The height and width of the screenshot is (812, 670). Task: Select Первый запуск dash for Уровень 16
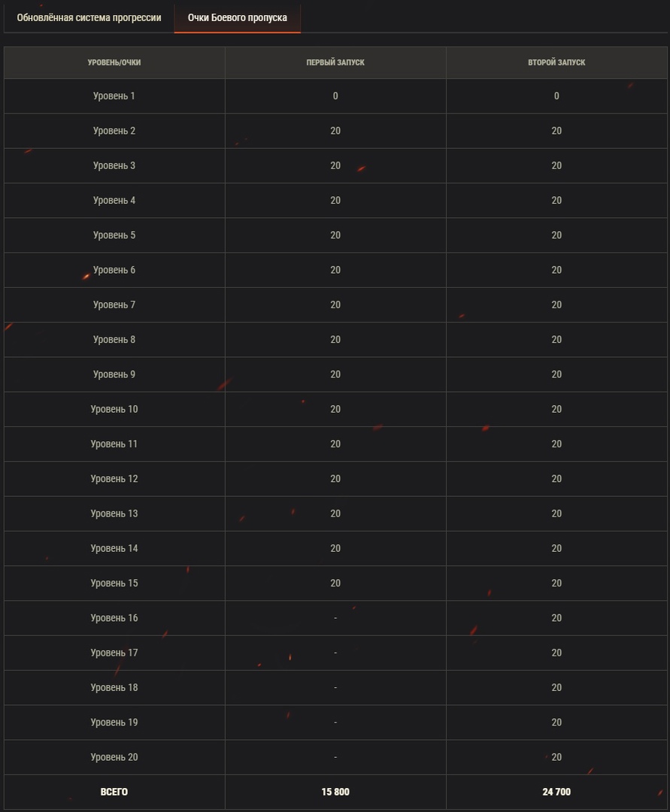point(335,618)
